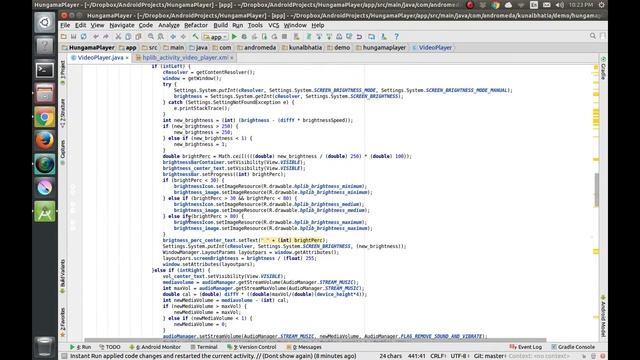640x360 pixels.
Task: Click HungamaPlayer breadcrumb in navigation bar
Action: [x=88, y=48]
